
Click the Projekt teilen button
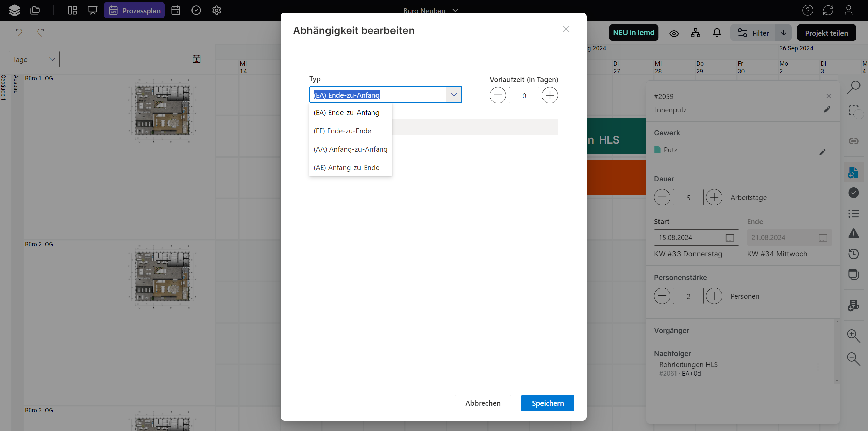point(827,33)
